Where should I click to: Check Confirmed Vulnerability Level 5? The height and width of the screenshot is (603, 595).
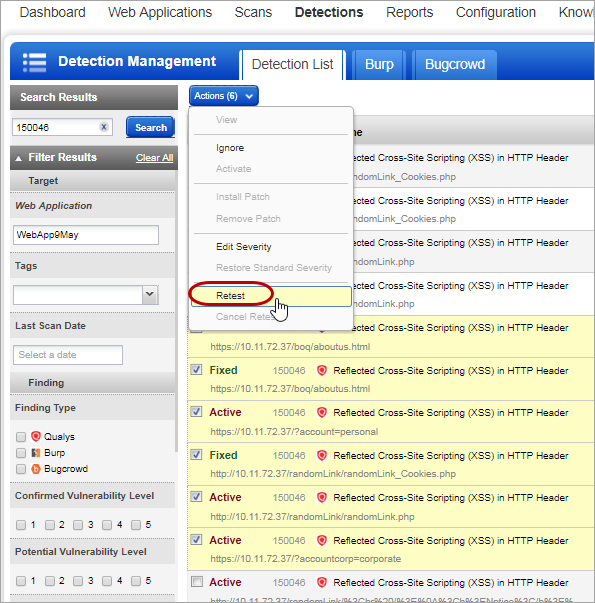tap(136, 525)
